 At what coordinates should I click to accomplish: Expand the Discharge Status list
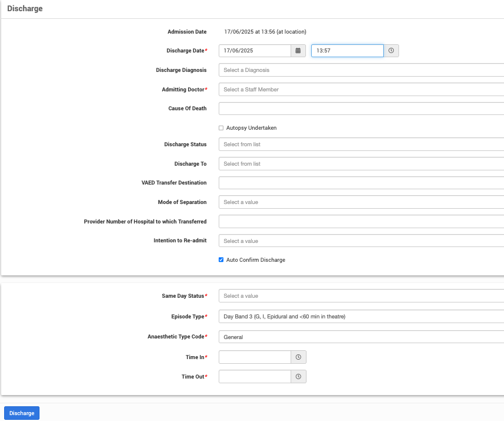(361, 144)
